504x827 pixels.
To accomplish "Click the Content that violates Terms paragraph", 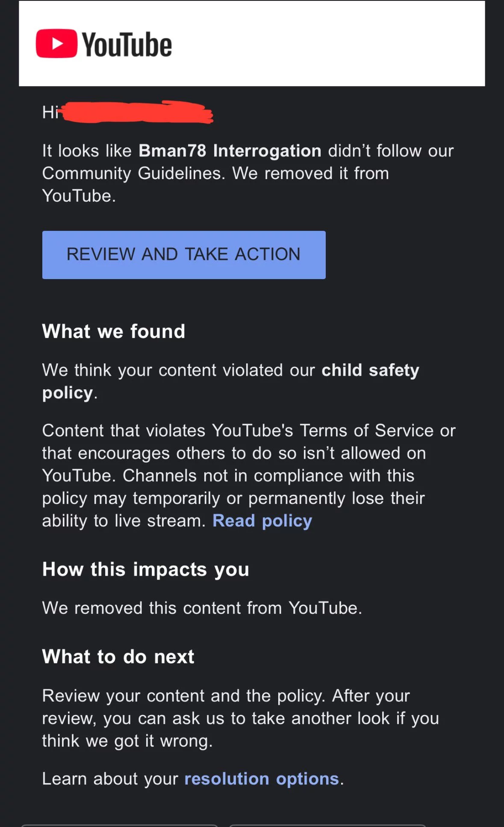I will pyautogui.click(x=249, y=476).
